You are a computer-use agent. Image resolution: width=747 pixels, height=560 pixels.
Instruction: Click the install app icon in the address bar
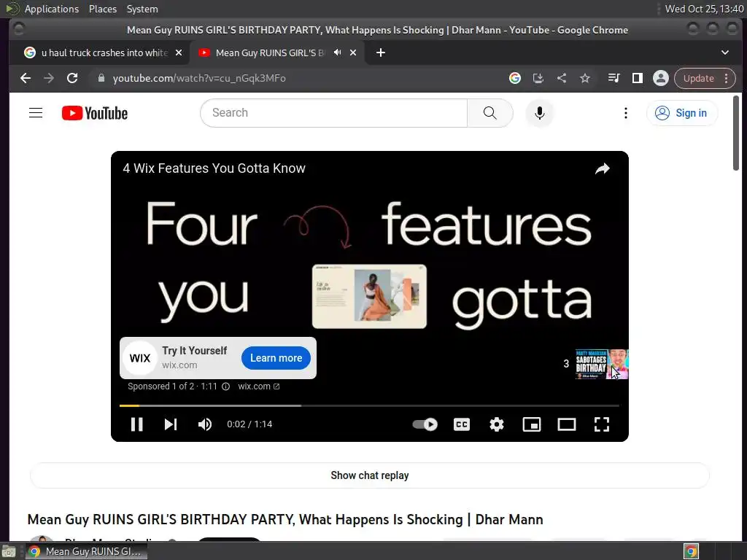(538, 78)
